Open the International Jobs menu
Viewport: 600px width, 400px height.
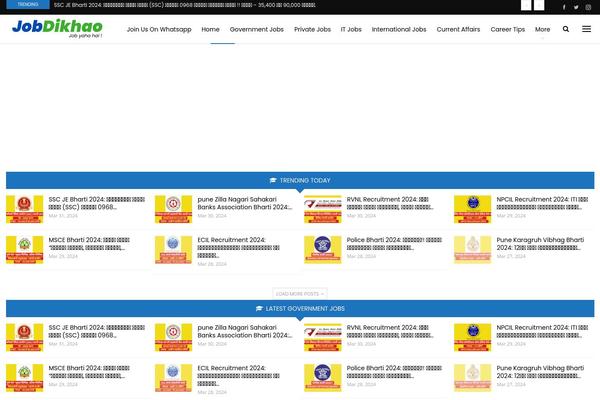click(399, 29)
